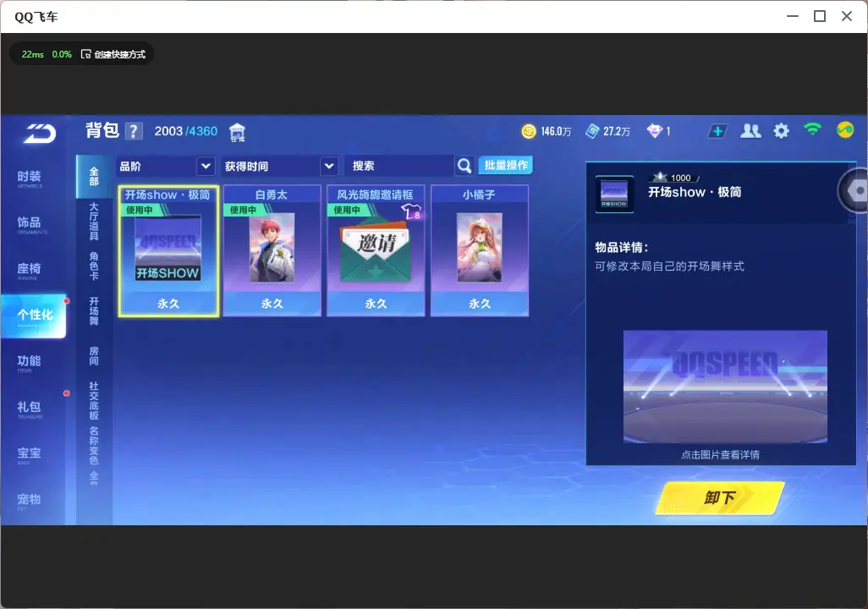This screenshot has height=609, width=868.
Task: Click 永久 label under 白勇太 card
Action: [272, 304]
